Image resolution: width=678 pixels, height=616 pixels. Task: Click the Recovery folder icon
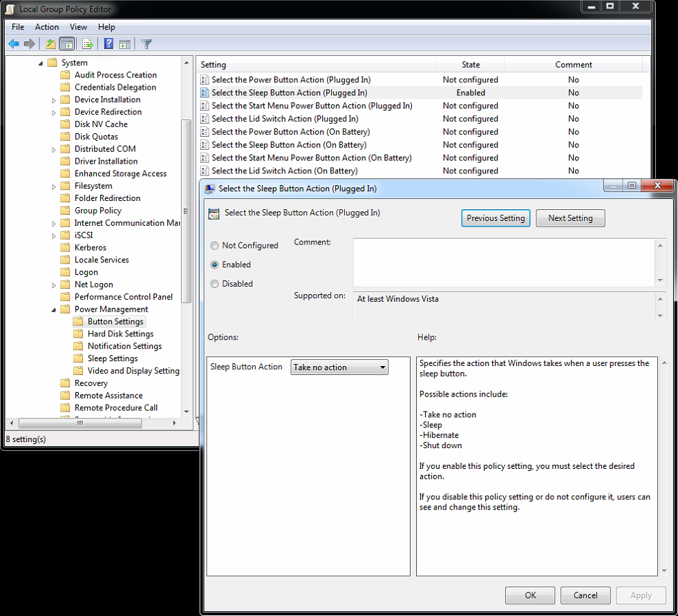pyautogui.click(x=65, y=383)
